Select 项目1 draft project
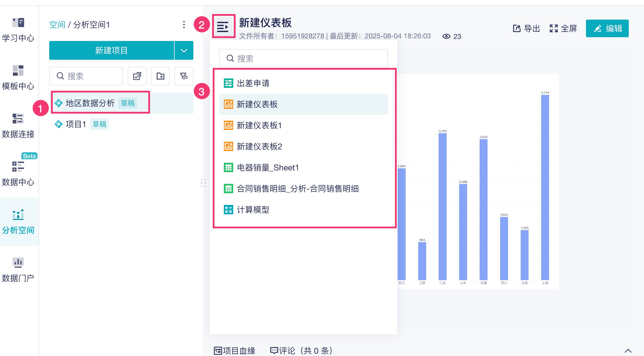 coord(76,124)
